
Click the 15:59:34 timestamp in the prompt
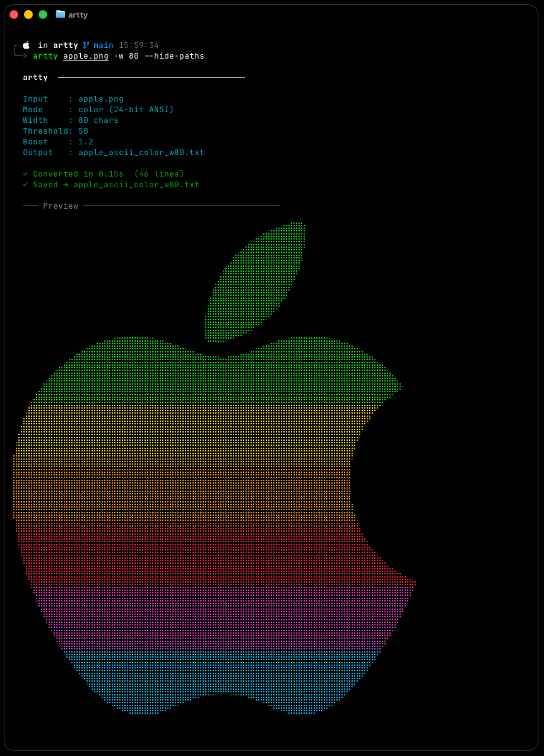point(140,45)
